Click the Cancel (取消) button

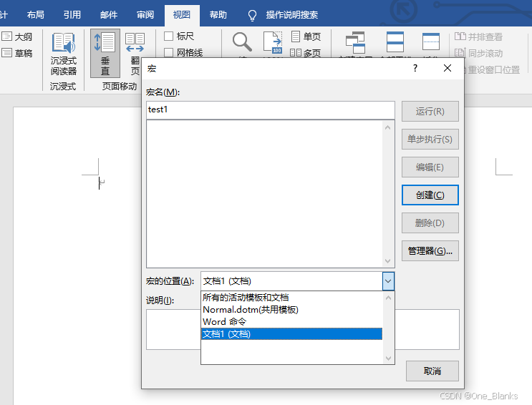tap(432, 371)
